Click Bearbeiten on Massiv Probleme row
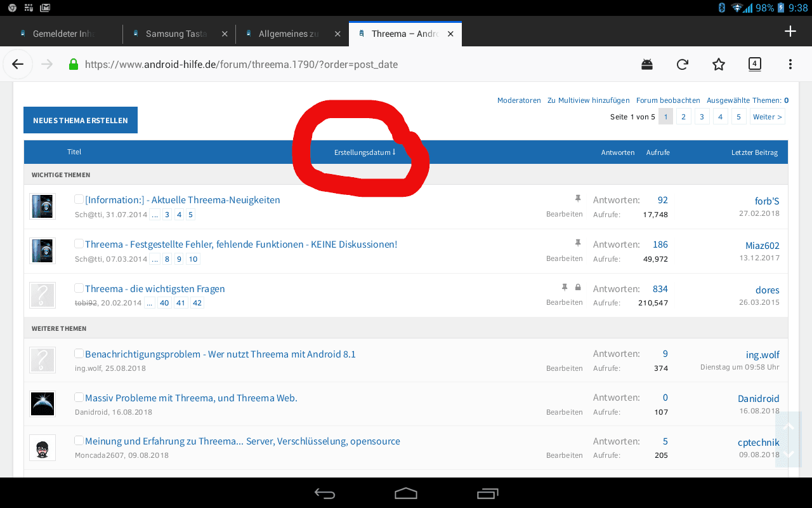Viewport: 812px width, 508px height. tap(565, 412)
